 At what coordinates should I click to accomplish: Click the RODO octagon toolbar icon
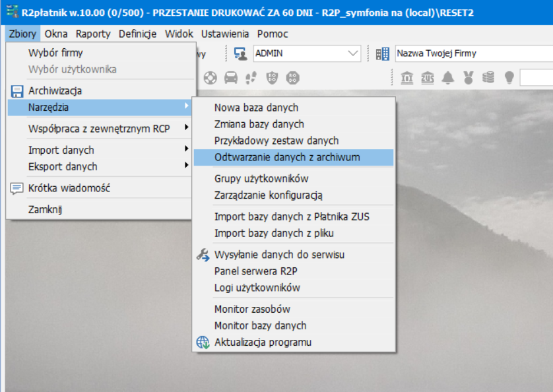tap(293, 78)
